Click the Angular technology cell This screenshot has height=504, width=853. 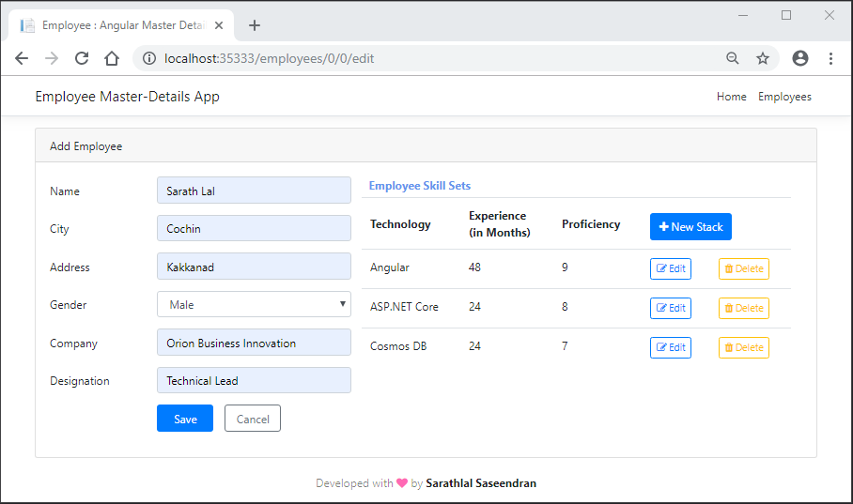point(390,267)
